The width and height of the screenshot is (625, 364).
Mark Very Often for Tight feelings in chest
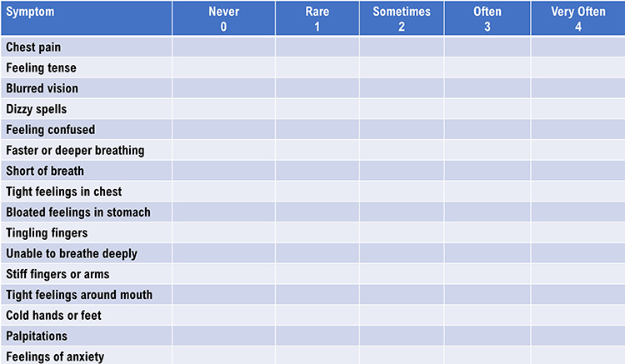pos(577,192)
